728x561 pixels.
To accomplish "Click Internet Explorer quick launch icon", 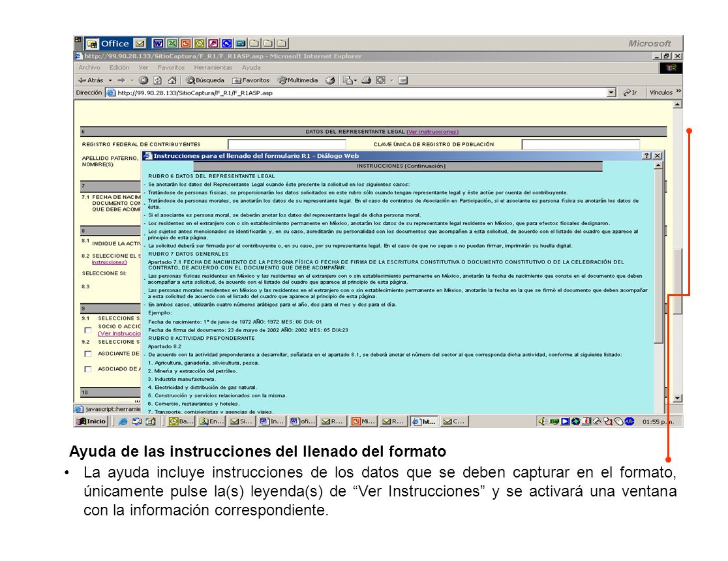I will tap(123, 421).
